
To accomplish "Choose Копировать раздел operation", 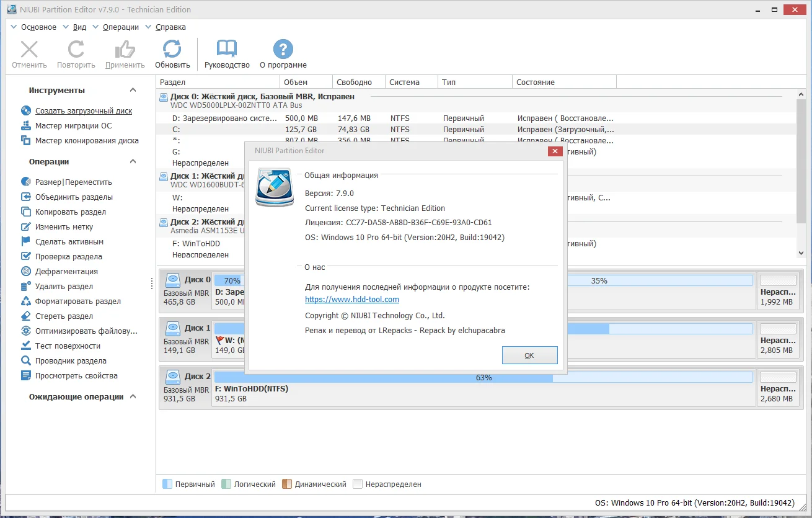I will pyautogui.click(x=71, y=212).
